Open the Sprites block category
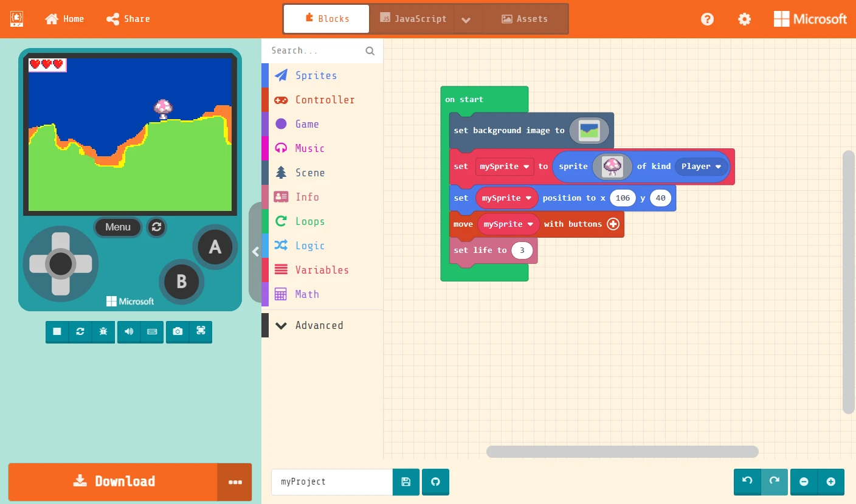856x504 pixels. point(316,75)
